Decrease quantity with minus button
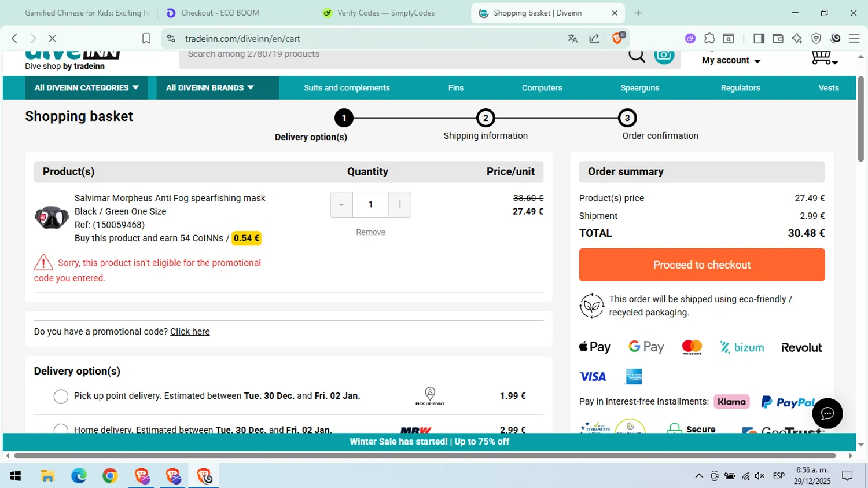 (341, 205)
